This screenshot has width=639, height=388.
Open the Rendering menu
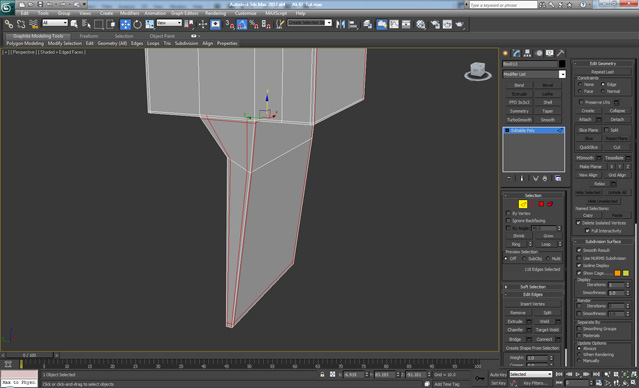(x=216, y=13)
